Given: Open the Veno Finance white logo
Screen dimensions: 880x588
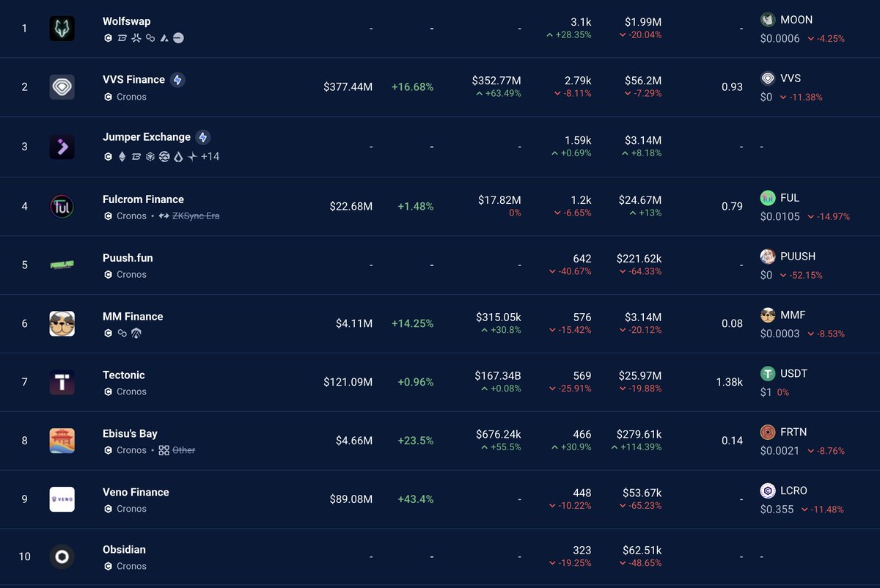Looking at the screenshot, I should [x=62, y=499].
